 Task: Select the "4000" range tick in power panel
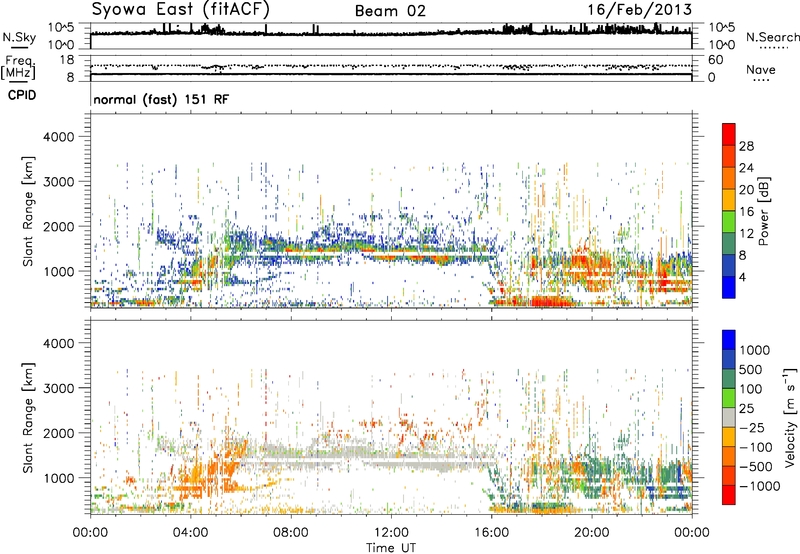59,137
